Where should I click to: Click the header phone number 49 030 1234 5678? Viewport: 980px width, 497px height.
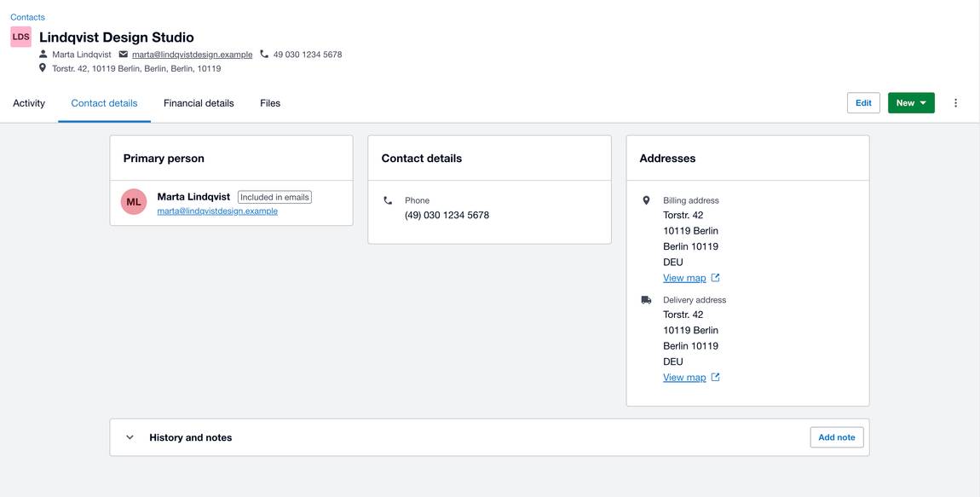308,55
